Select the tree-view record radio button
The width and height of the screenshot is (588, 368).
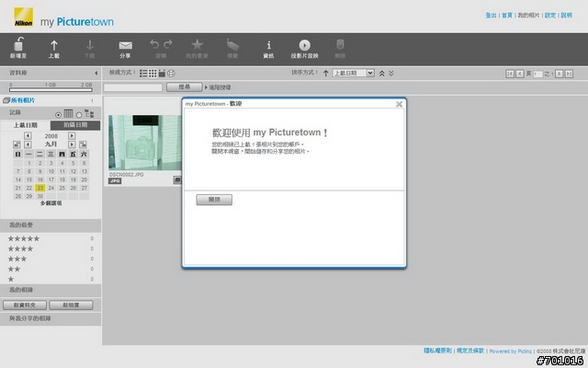pyautogui.click(x=79, y=114)
